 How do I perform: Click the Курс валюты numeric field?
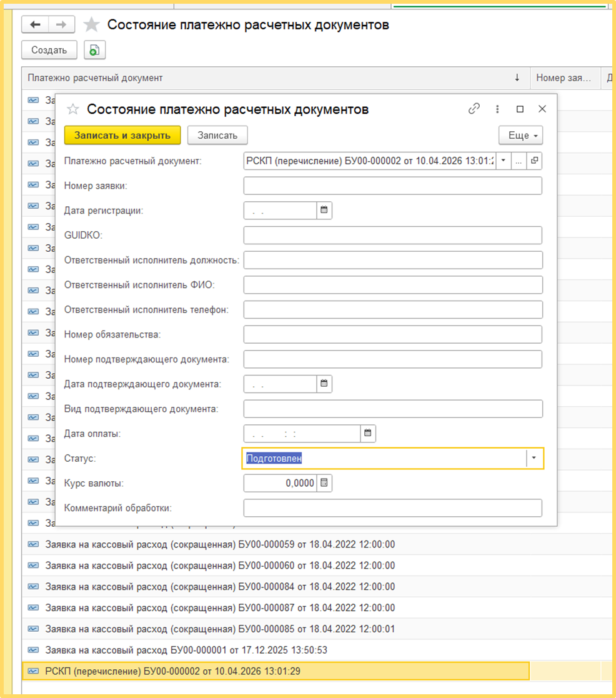click(281, 483)
